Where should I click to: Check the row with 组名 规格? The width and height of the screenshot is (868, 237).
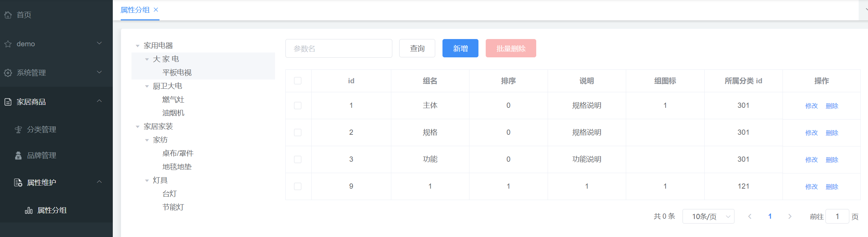coord(298,132)
